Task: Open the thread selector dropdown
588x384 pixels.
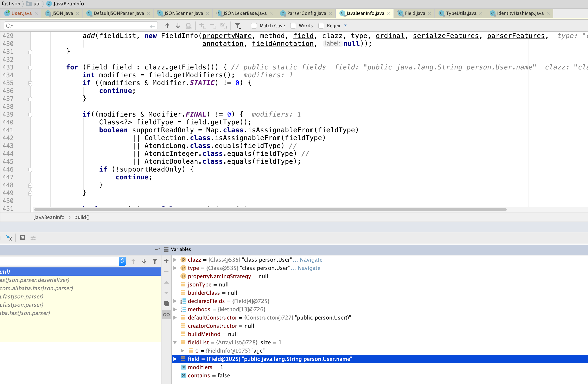Action: click(122, 261)
